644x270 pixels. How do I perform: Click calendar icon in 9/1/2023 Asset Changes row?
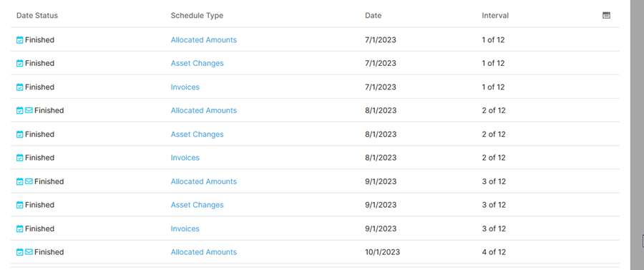point(20,205)
